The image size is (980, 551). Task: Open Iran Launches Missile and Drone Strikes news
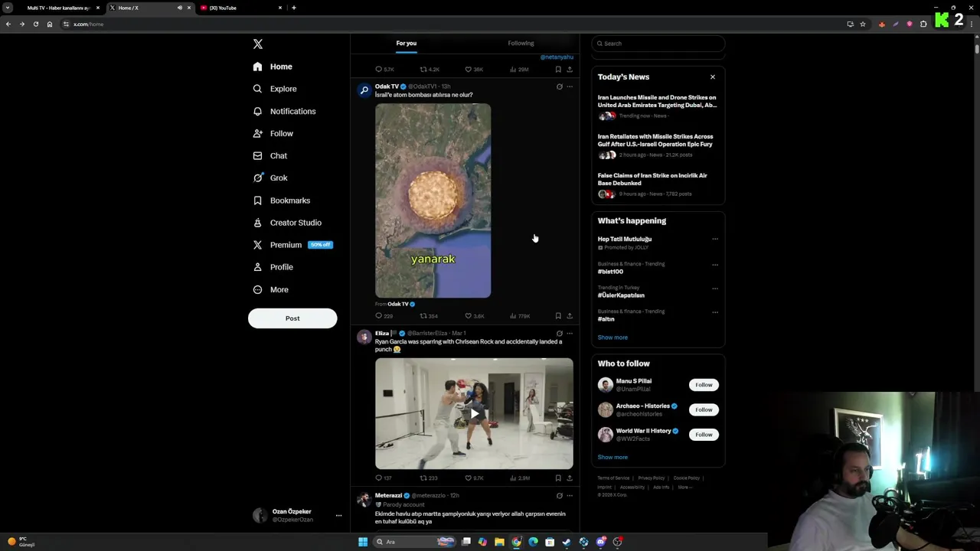pyautogui.click(x=657, y=101)
